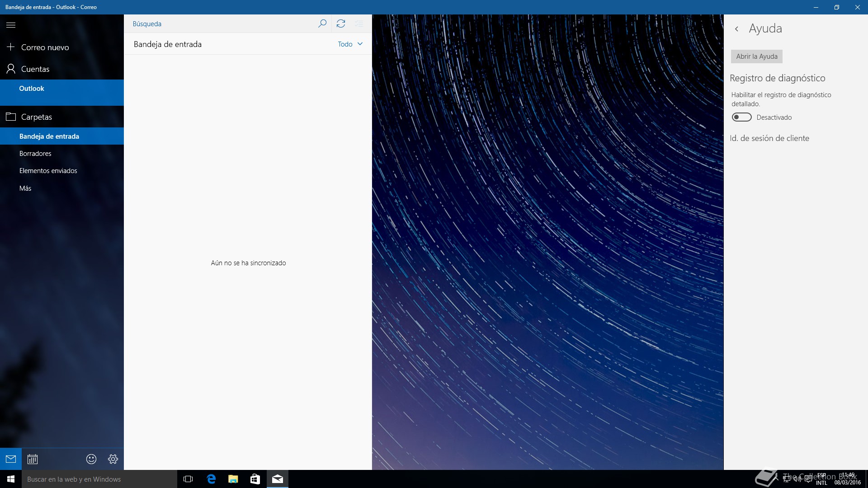This screenshot has height=488, width=868.
Task: Click the Mail envelope icon in sidebar
Action: 11,459
